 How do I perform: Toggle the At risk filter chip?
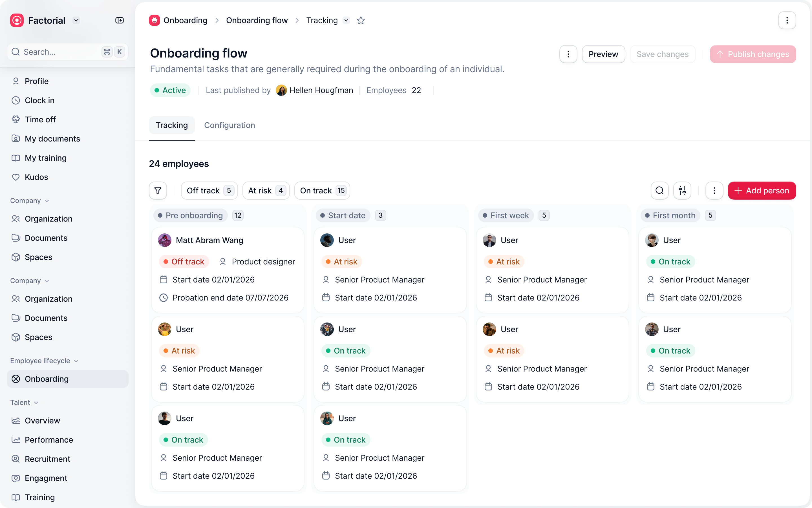tap(266, 191)
